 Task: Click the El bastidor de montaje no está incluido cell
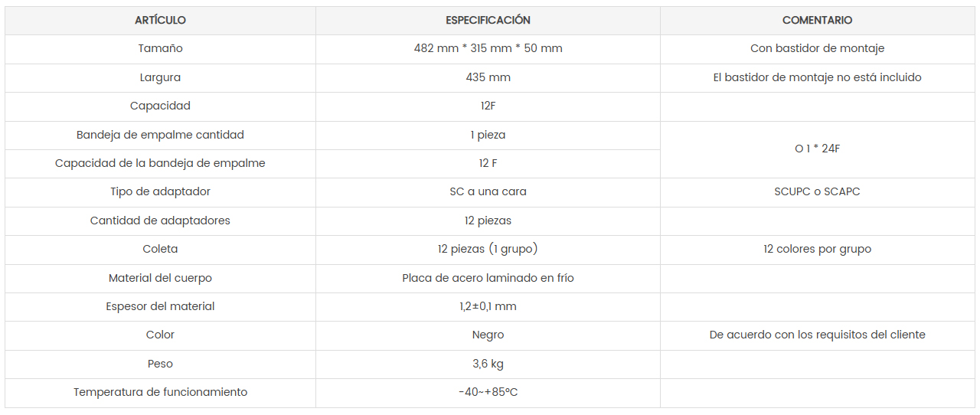(x=817, y=77)
